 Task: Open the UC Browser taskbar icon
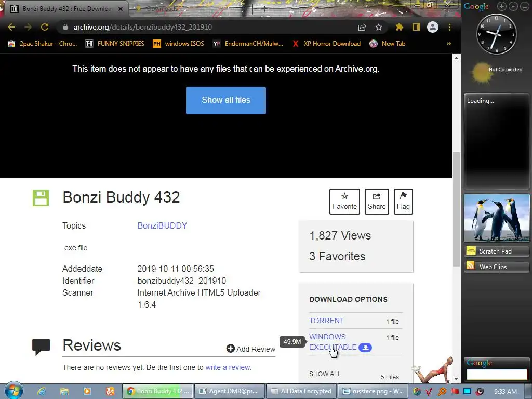(x=110, y=391)
